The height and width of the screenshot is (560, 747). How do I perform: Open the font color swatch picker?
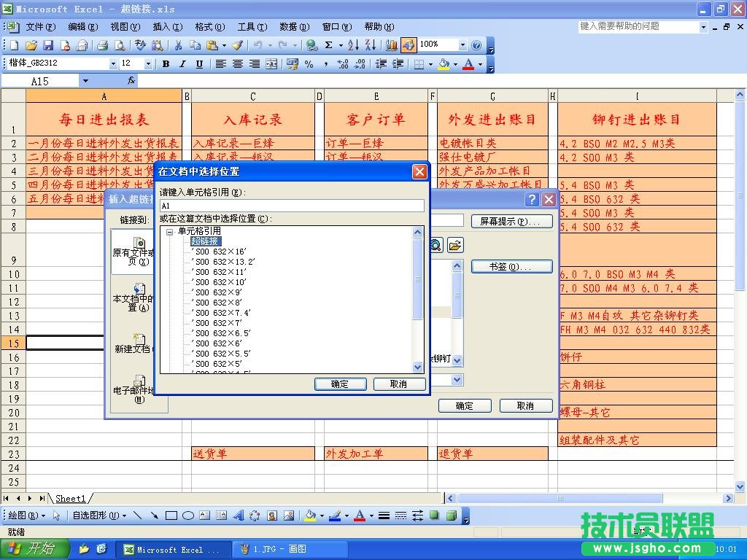(479, 64)
